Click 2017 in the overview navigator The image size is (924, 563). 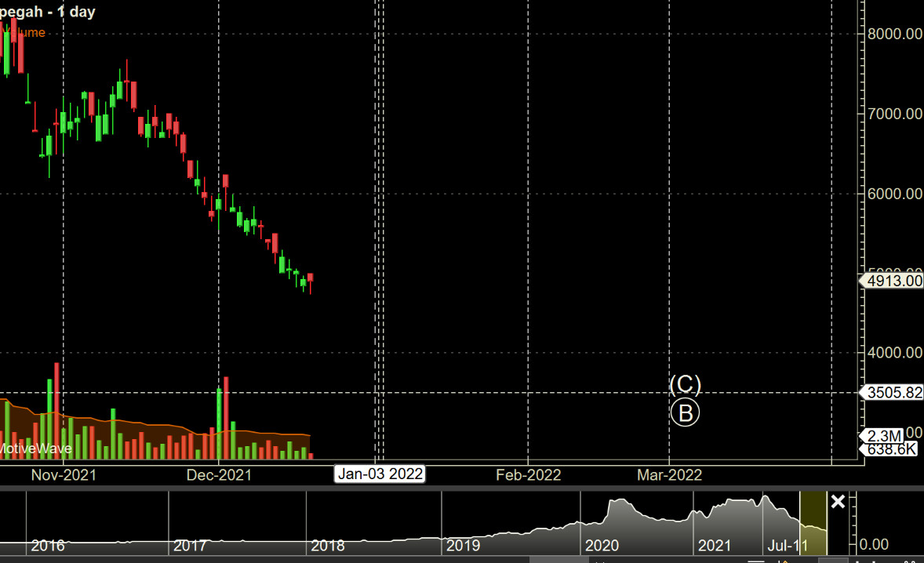point(190,546)
